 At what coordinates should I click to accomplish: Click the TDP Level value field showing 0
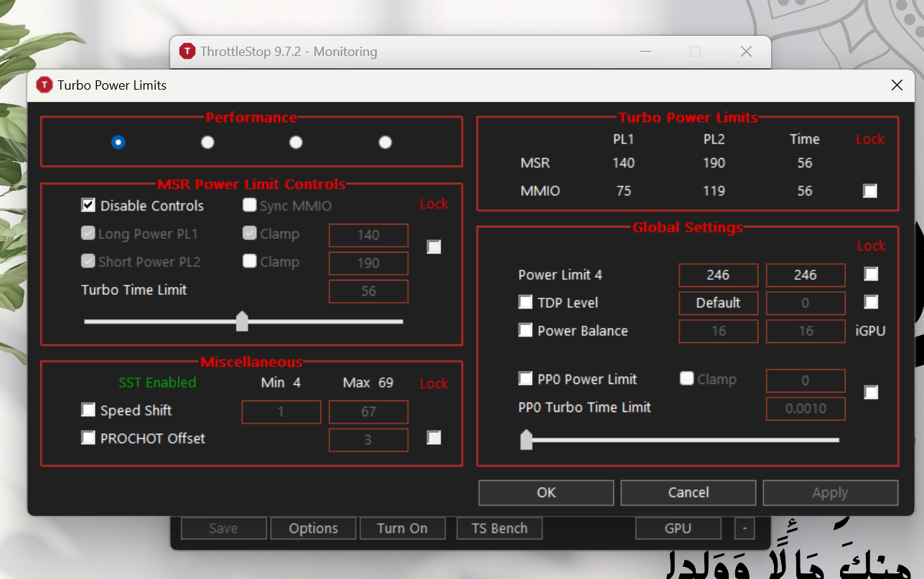click(806, 303)
